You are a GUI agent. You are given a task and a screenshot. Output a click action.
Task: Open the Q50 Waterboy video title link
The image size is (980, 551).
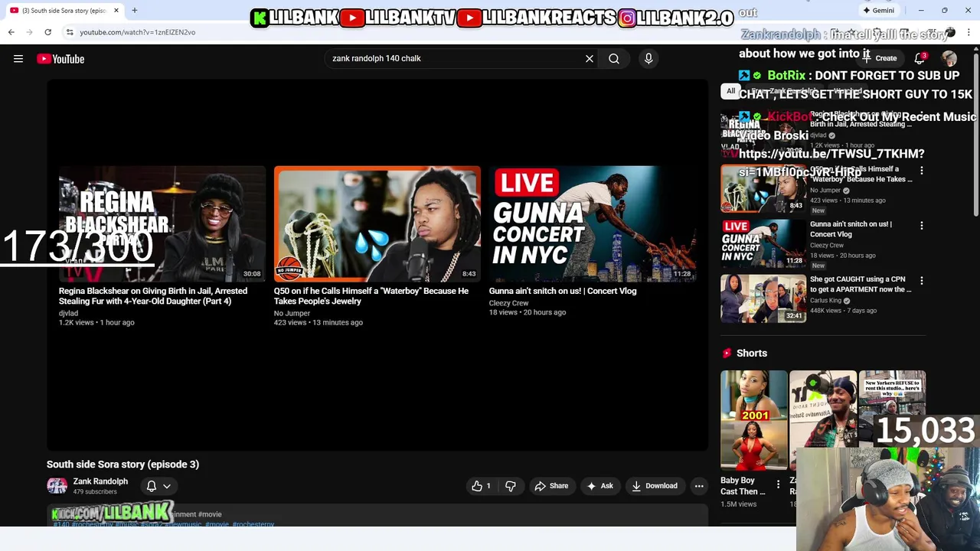pos(371,296)
